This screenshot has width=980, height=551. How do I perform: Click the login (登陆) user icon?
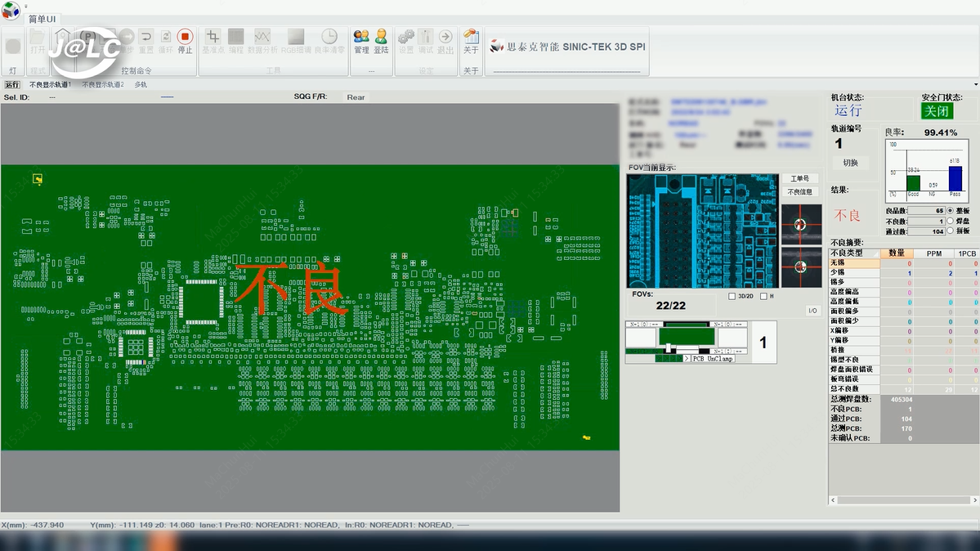[381, 38]
